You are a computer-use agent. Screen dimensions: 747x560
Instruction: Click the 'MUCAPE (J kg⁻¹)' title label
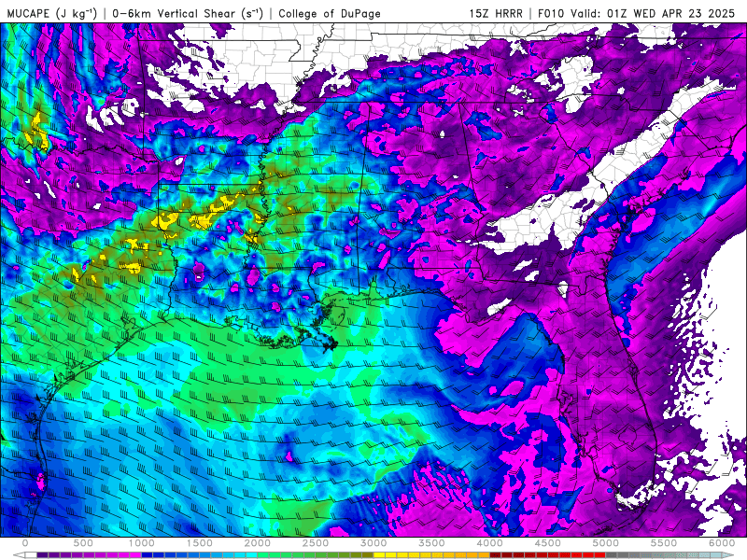point(51,13)
